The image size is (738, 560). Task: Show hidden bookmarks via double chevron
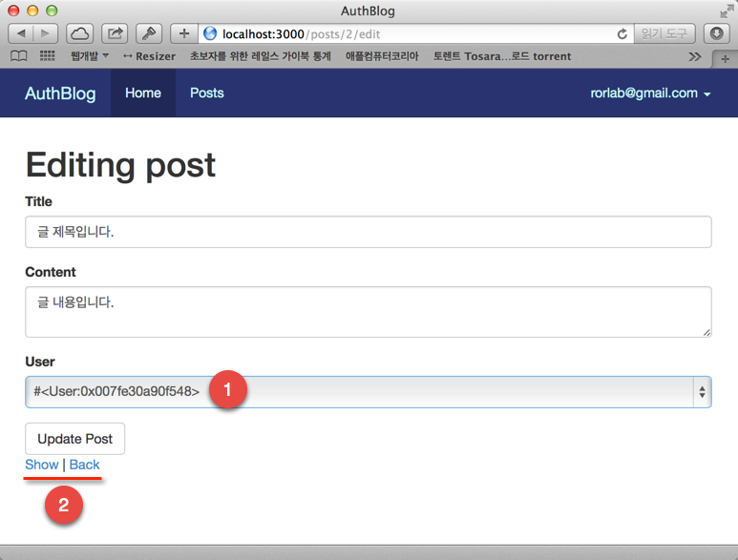point(694,56)
